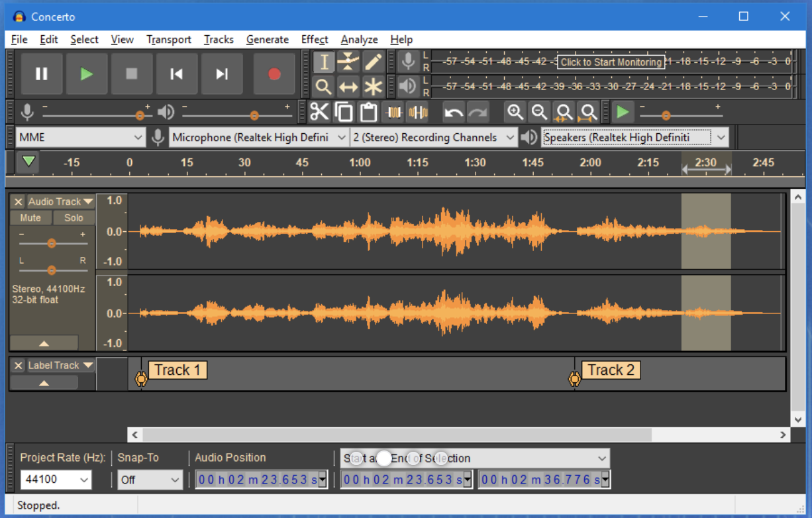Skip to start of the track

176,74
